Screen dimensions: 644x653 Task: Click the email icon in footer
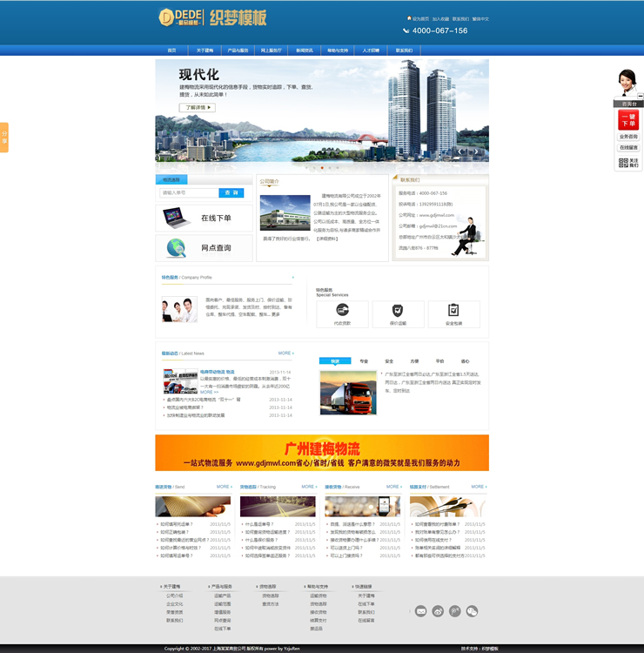pos(421,611)
